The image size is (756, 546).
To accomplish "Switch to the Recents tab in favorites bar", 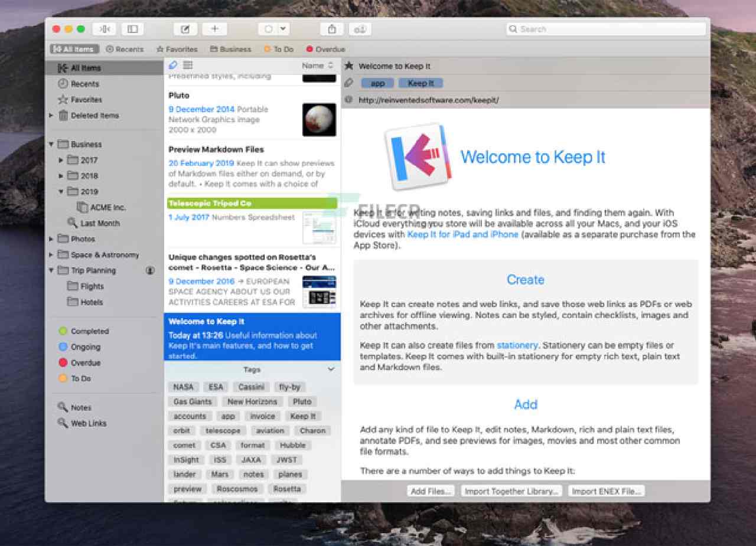I will pos(125,49).
